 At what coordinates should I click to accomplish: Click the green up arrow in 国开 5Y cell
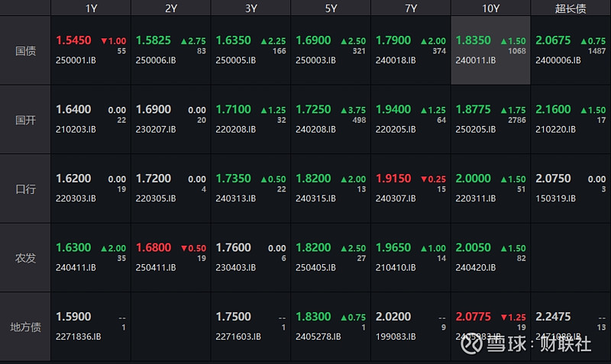click(344, 110)
